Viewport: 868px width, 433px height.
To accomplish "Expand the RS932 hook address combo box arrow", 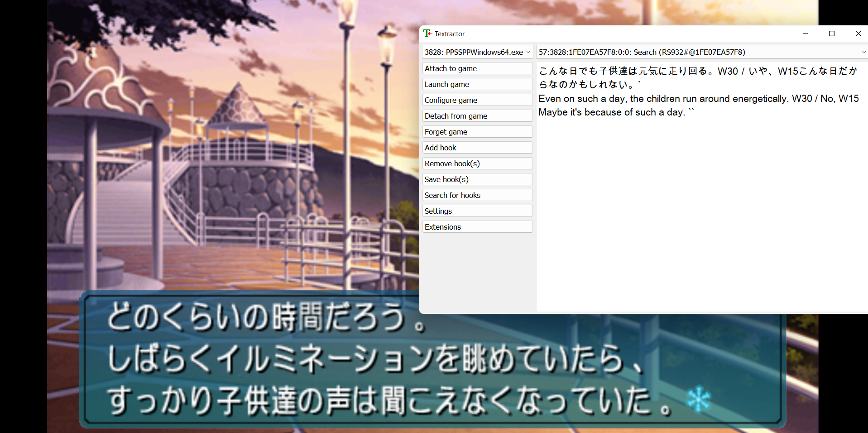I will tap(863, 52).
